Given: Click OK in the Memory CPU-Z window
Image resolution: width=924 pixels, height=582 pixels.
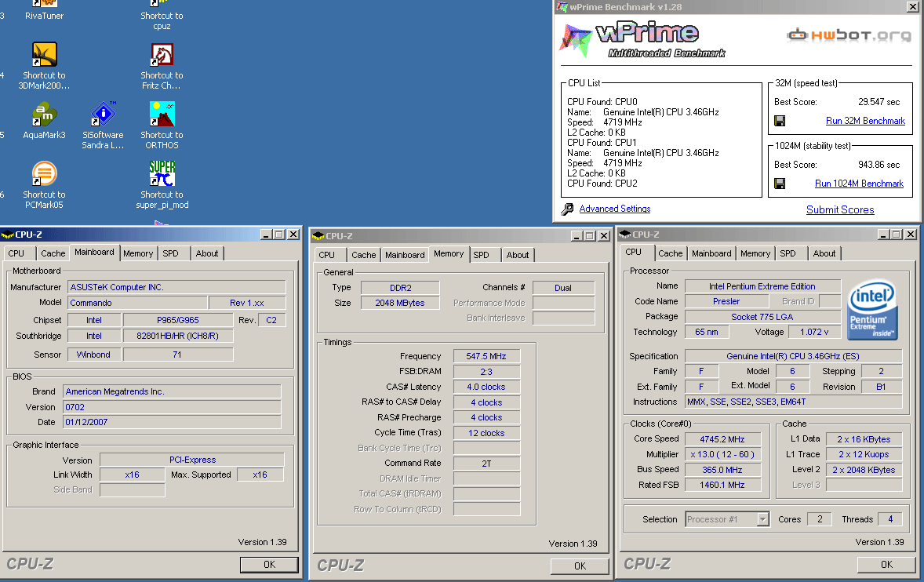Looking at the screenshot, I should click(580, 566).
